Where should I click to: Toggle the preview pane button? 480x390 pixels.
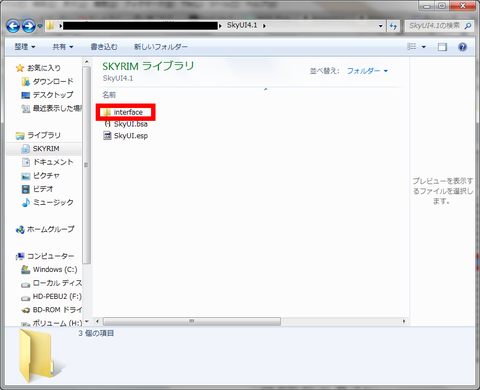pos(442,47)
